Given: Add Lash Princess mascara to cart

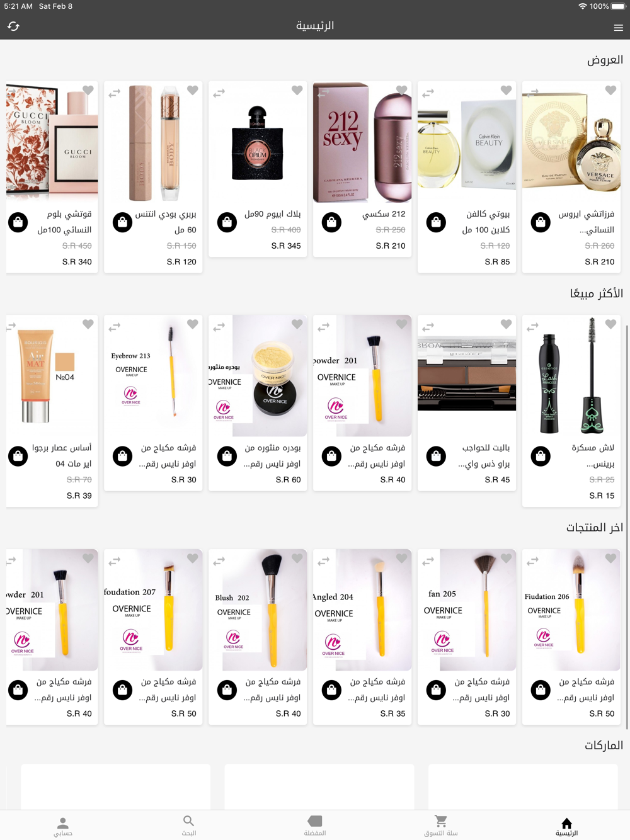Looking at the screenshot, I should click(x=541, y=456).
